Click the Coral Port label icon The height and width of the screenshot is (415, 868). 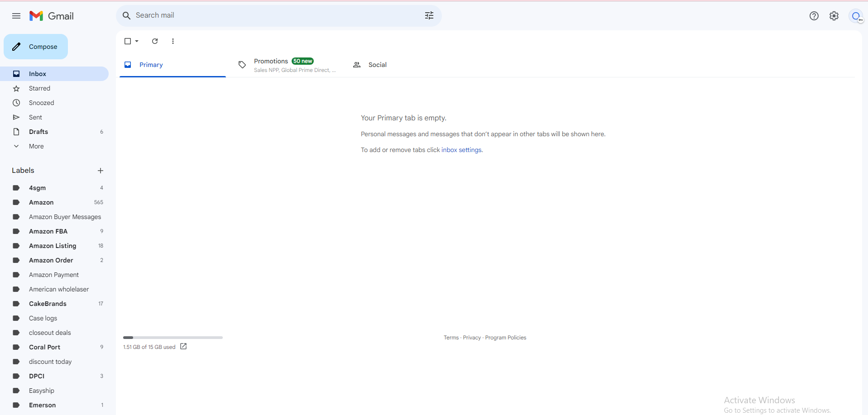point(16,347)
